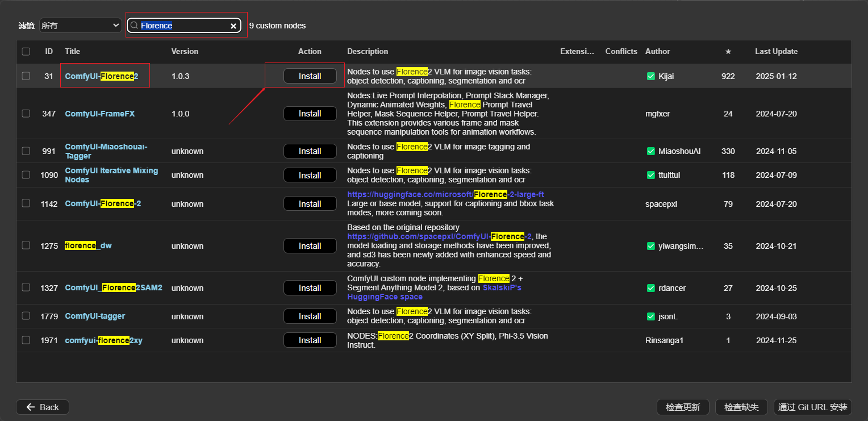Viewport: 868px width, 421px height.
Task: Sort by the star column header
Action: tap(728, 51)
